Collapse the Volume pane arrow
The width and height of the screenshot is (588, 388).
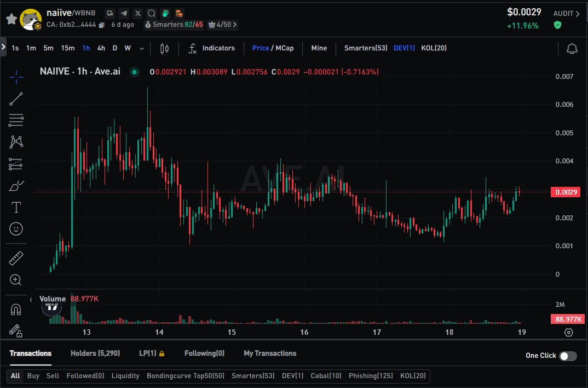pyautogui.click(x=31, y=299)
